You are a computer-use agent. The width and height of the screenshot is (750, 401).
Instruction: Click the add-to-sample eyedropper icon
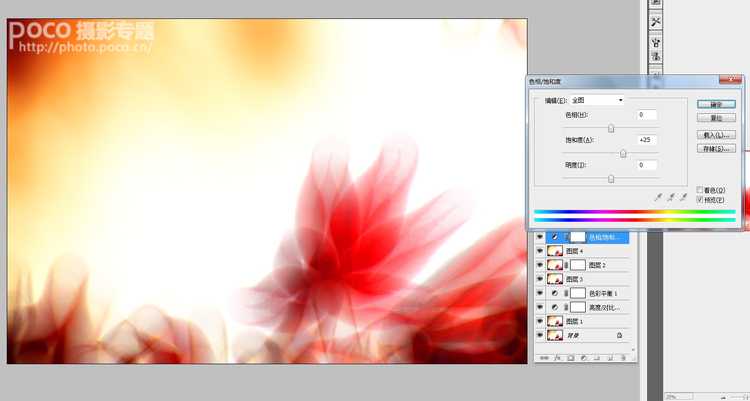671,198
